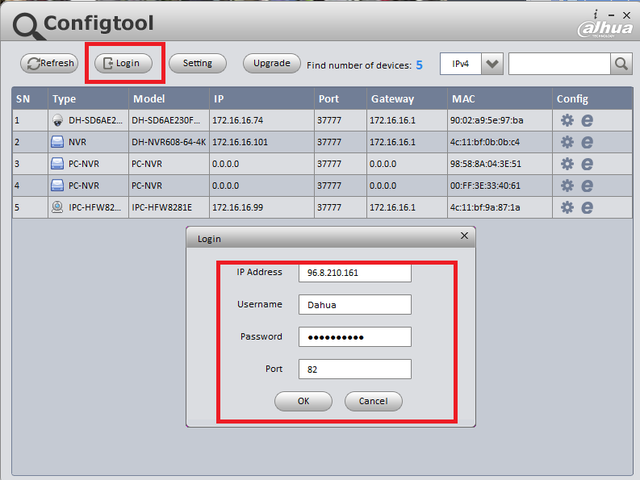Click the NVR device icon in row 2
The image size is (640, 480).
click(58, 142)
